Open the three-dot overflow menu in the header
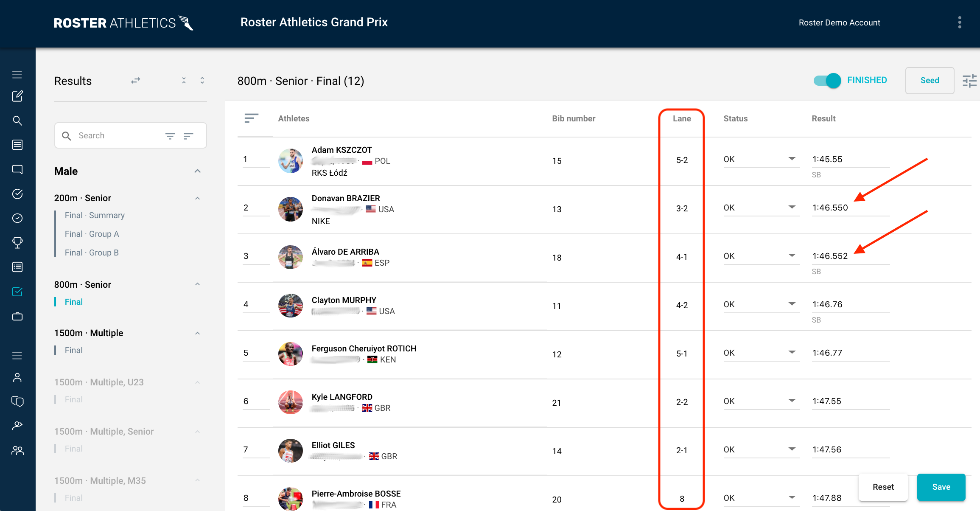The image size is (980, 511). click(959, 22)
